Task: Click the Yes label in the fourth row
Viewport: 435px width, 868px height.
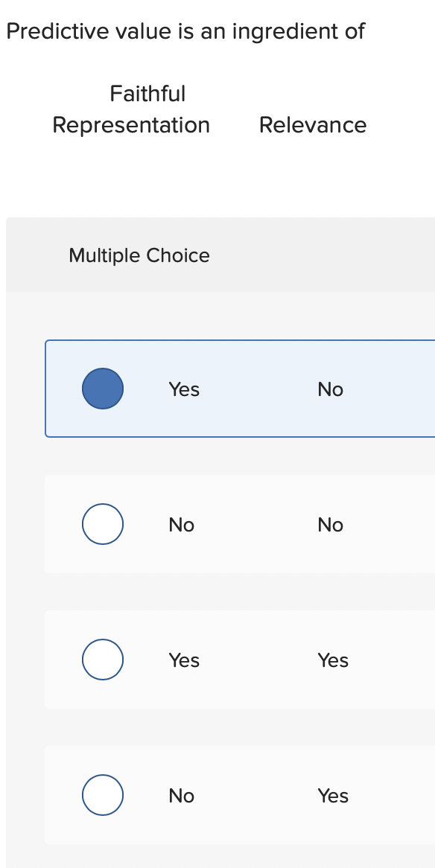Action: pyautogui.click(x=332, y=795)
